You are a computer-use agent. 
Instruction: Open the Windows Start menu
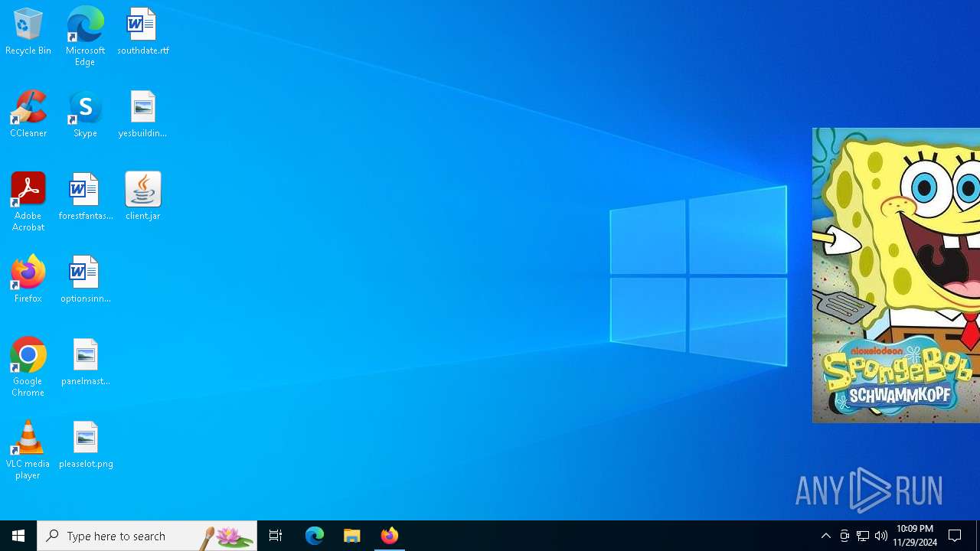tap(18, 536)
